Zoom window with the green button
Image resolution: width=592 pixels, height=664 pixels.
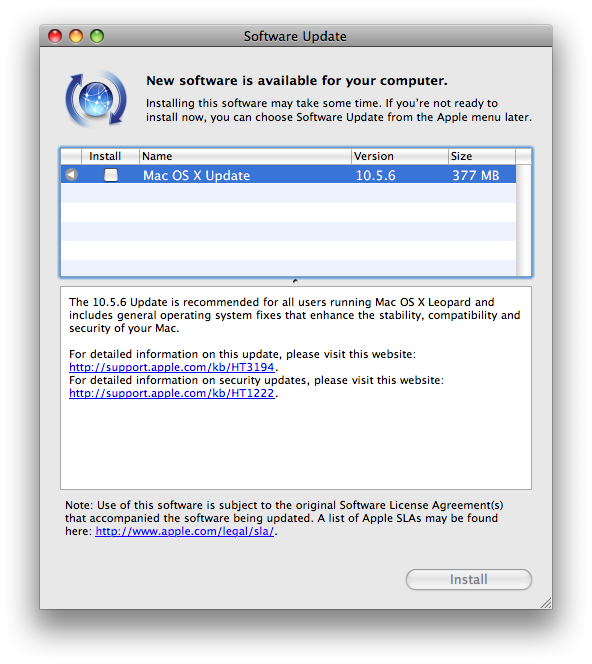pos(97,36)
